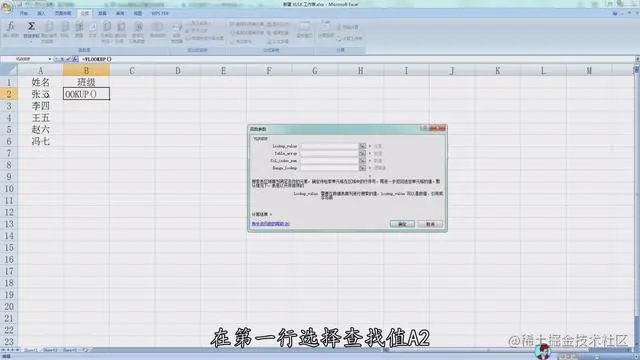640x360 pixels.
Task: Switch to the Home (开始) ribbon tab
Action: click(x=24, y=13)
